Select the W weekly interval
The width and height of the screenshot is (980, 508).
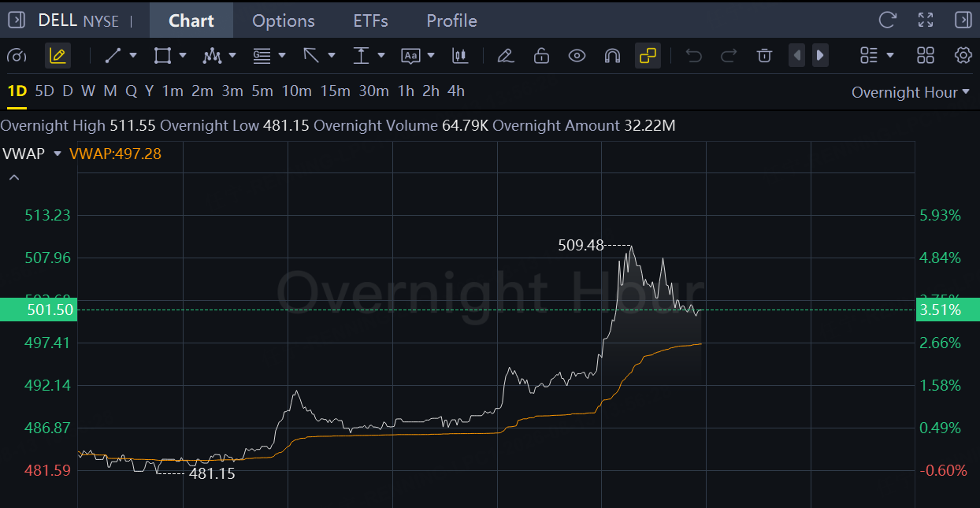point(88,91)
